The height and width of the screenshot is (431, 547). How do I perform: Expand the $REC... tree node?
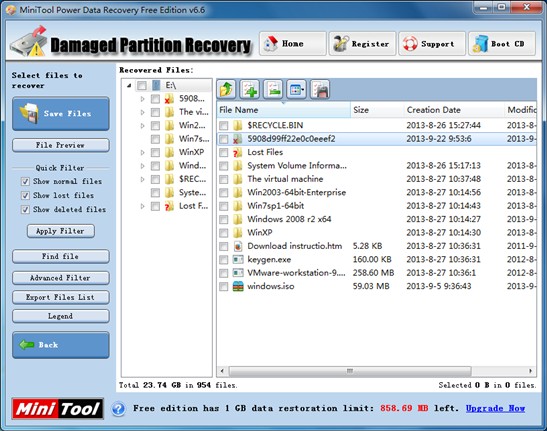[x=142, y=179]
